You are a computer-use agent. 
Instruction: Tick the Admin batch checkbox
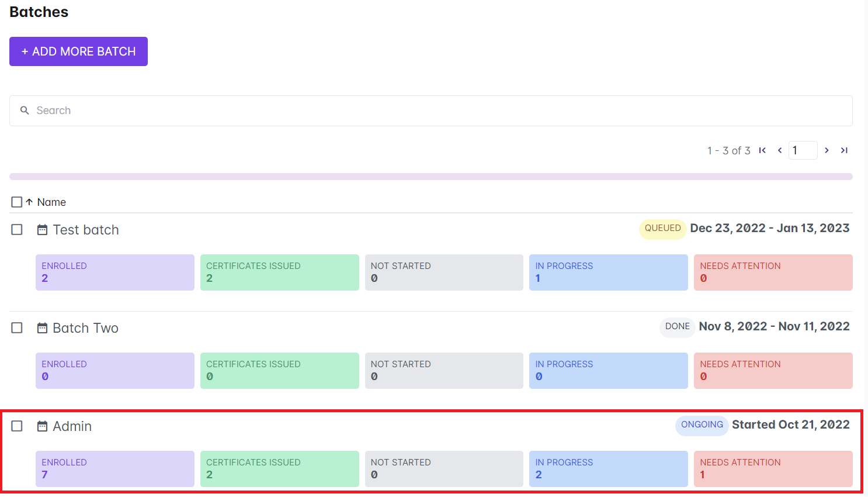17,426
